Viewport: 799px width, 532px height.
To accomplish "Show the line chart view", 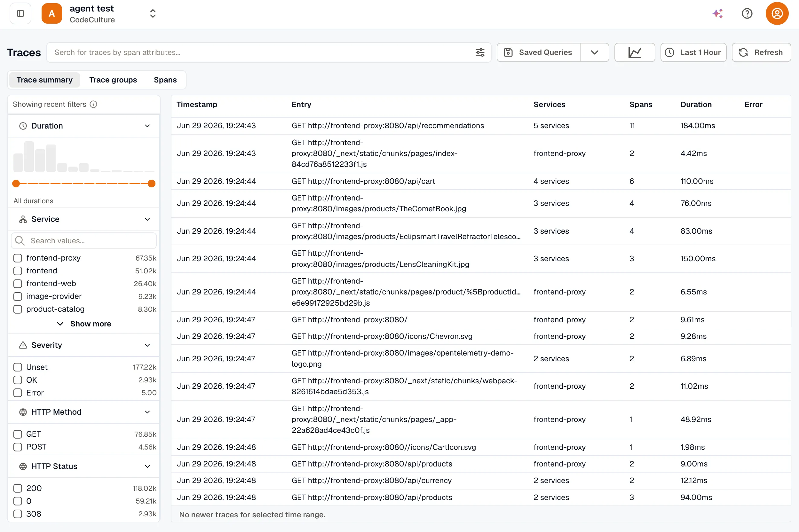I will pos(634,52).
